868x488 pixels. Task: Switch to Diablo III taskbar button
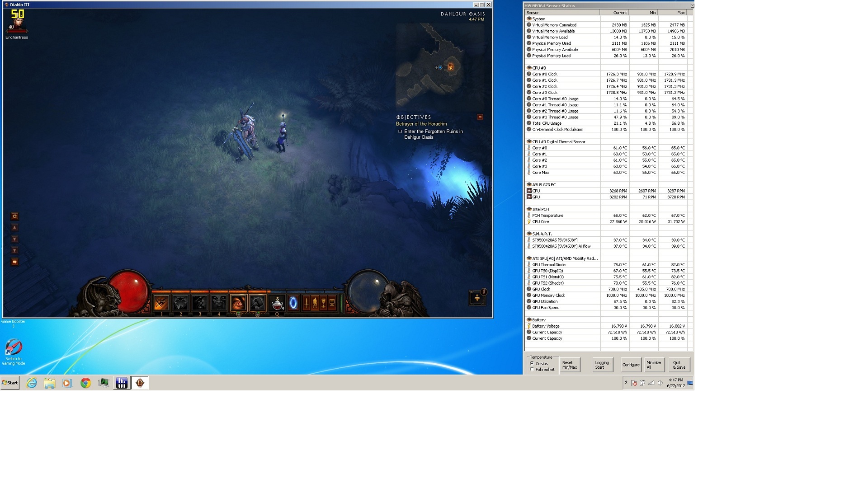click(140, 383)
